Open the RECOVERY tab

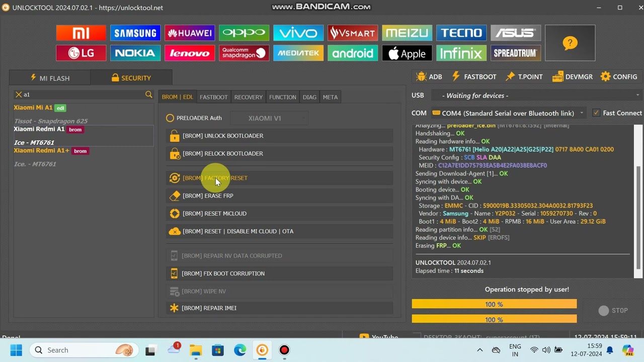click(x=248, y=97)
